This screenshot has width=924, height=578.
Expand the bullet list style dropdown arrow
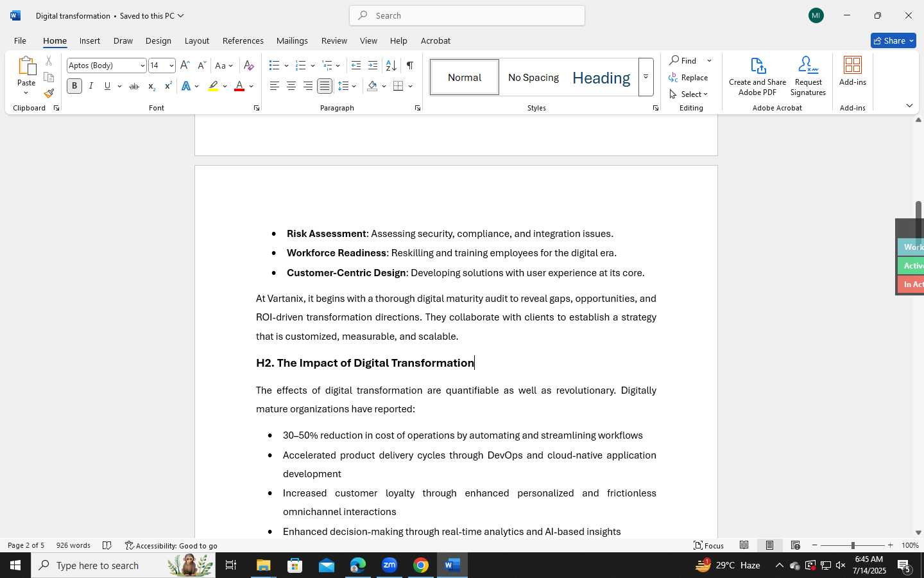tap(286, 66)
